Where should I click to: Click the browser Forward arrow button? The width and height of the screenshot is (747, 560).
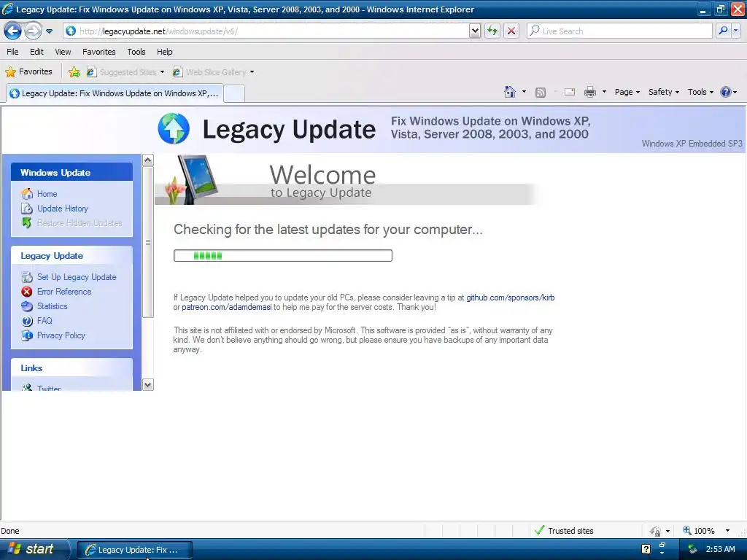coord(33,31)
